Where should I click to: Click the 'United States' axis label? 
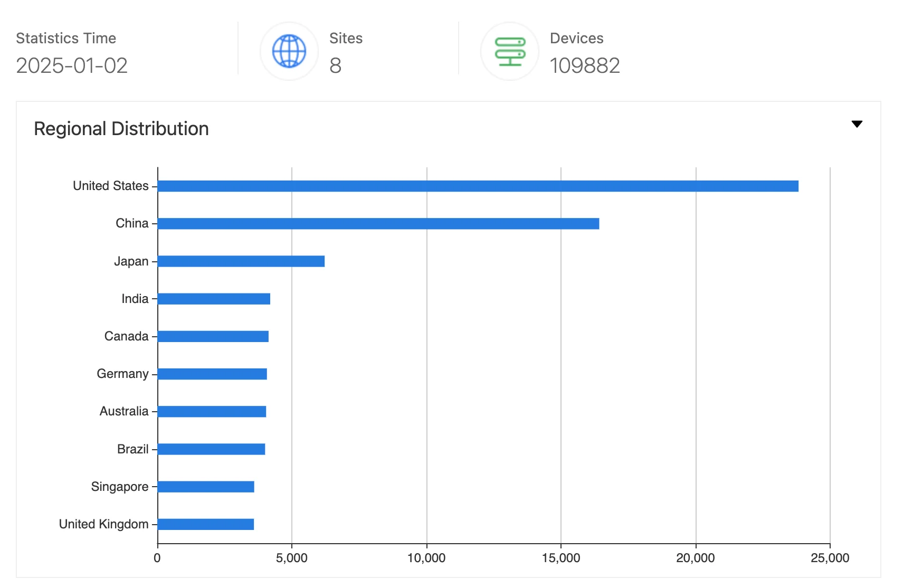[x=111, y=186]
